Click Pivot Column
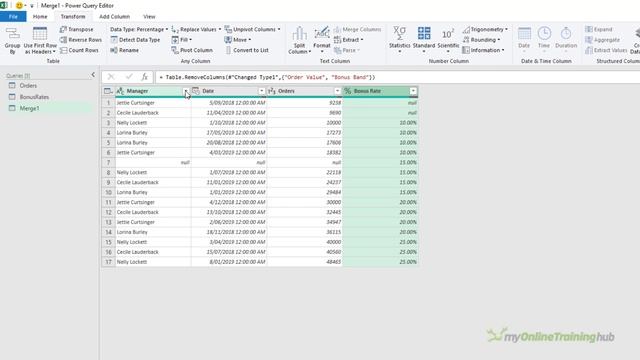640x360 pixels. click(x=192, y=50)
